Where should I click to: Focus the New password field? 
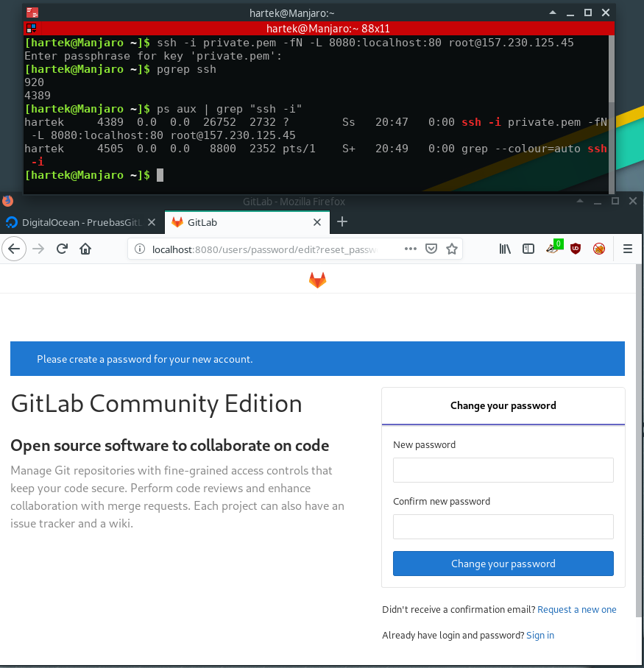coord(503,470)
